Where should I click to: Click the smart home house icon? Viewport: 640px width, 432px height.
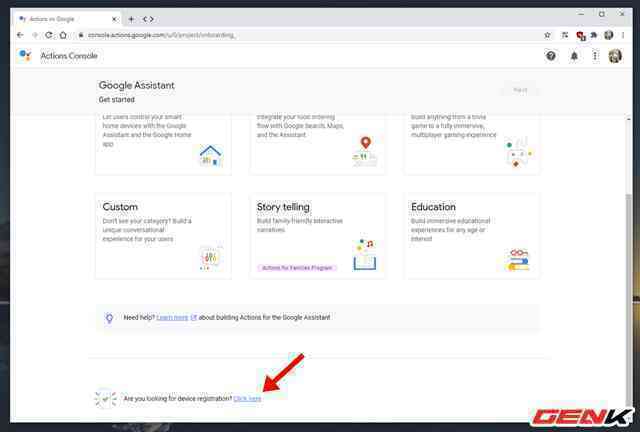coord(210,156)
